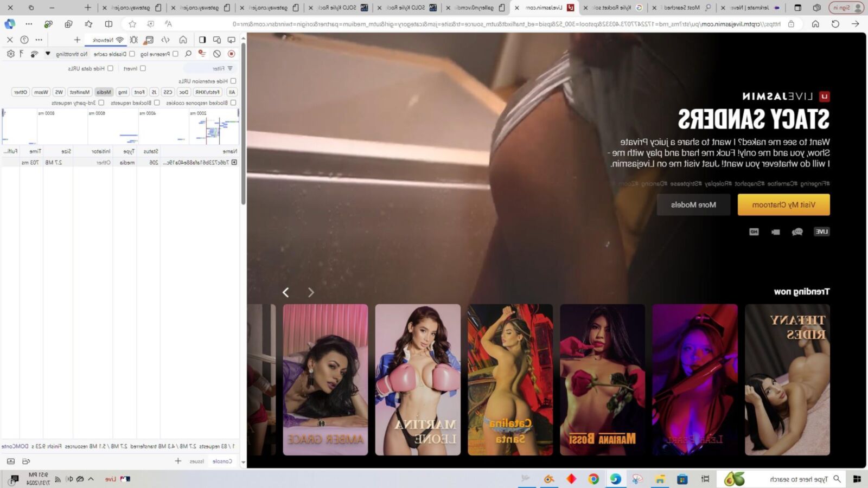Check 3rd-party requests checkbox
The height and width of the screenshot is (488, 868).
click(x=101, y=102)
